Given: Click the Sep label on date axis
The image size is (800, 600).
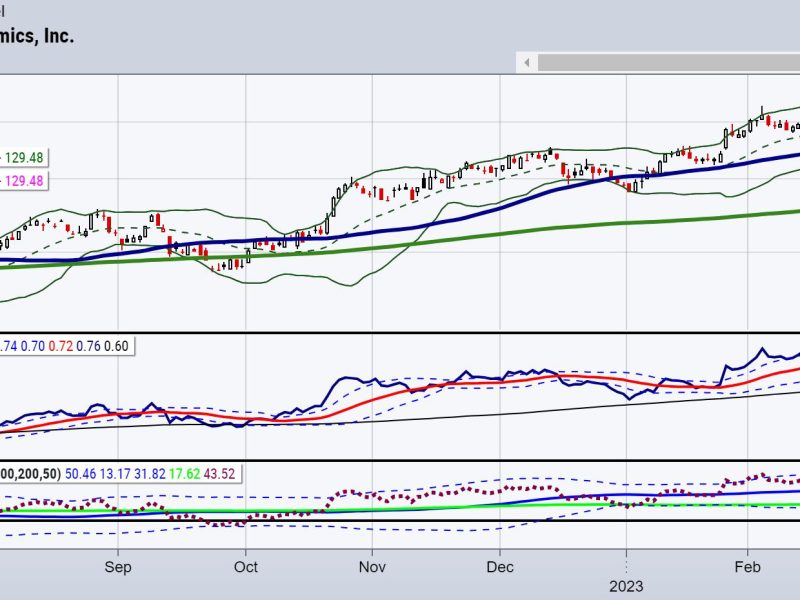Looking at the screenshot, I should [x=118, y=565].
